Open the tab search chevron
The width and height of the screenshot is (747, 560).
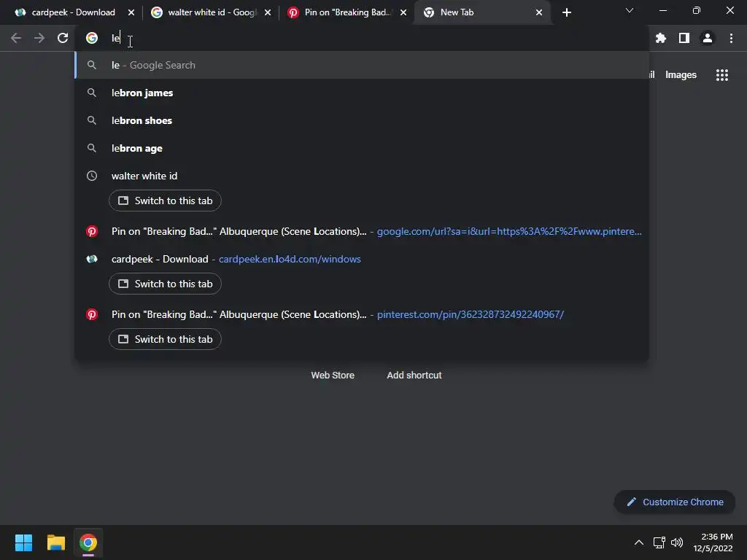[x=630, y=10]
